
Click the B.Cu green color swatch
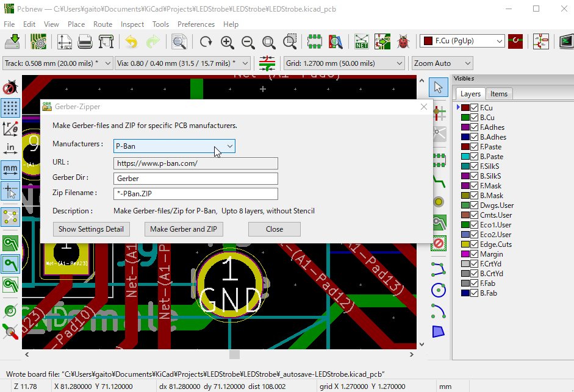pyautogui.click(x=465, y=118)
